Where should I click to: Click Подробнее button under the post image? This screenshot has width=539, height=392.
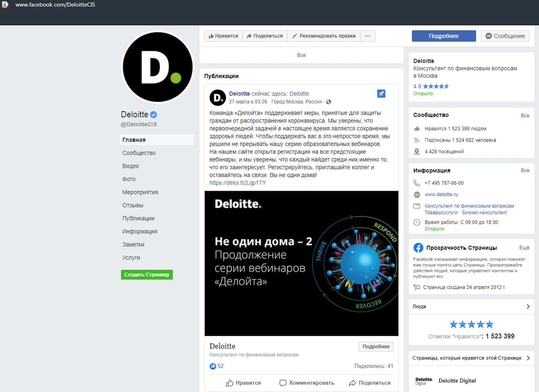click(376, 347)
